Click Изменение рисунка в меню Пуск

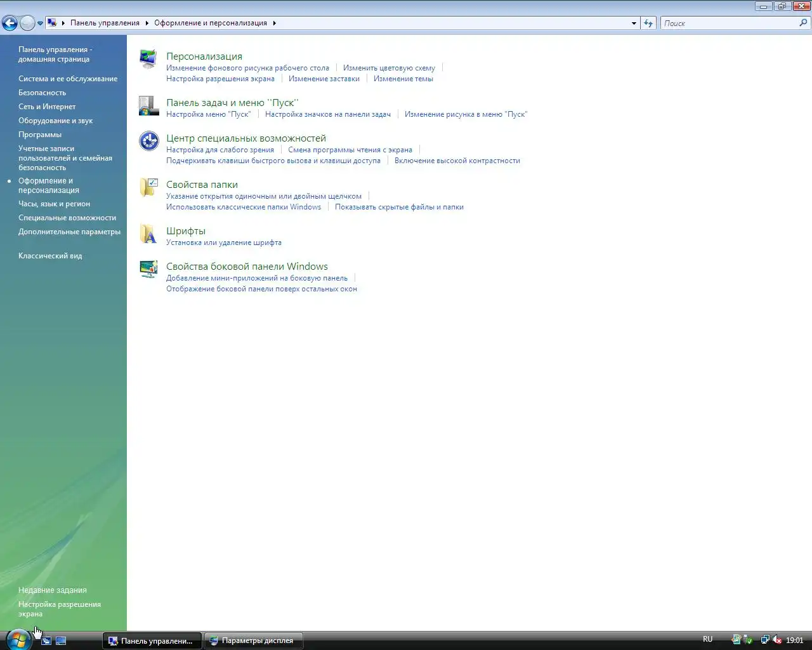(466, 114)
